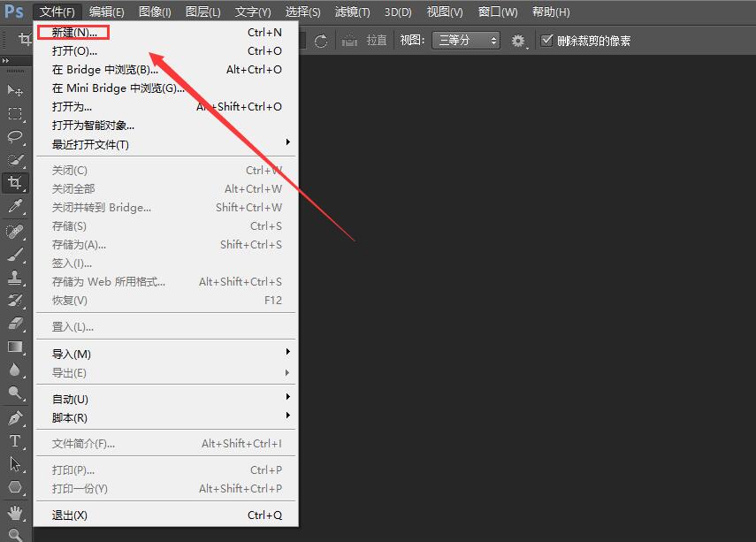The width and height of the screenshot is (756, 542).
Task: Select the Hand tool
Action: (15, 512)
